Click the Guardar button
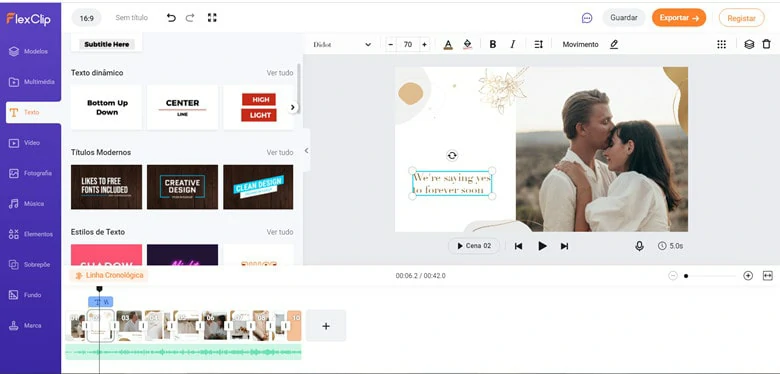Image resolution: width=780 pixels, height=374 pixels. (624, 17)
